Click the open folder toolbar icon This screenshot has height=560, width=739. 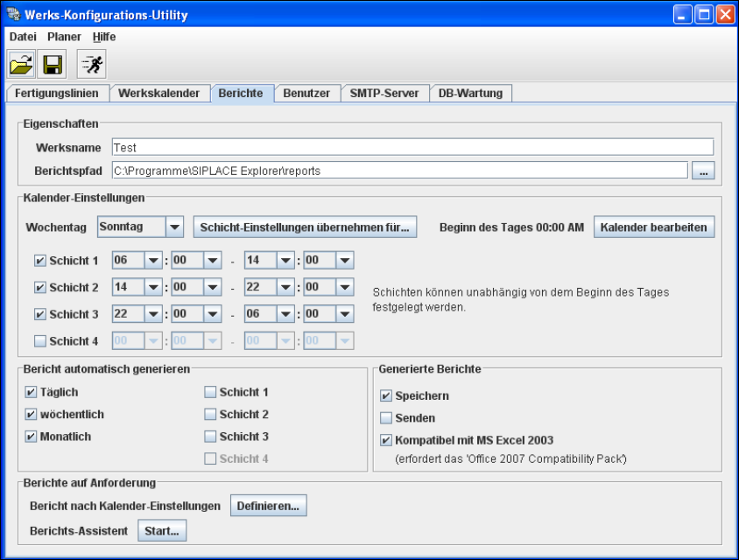click(x=21, y=64)
